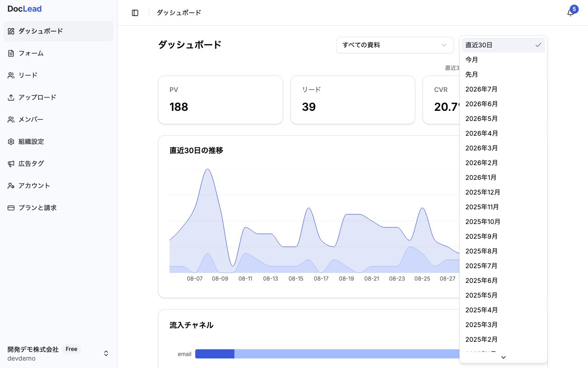Go to フォーム page
This screenshot has height=368, width=588.
(58, 53)
